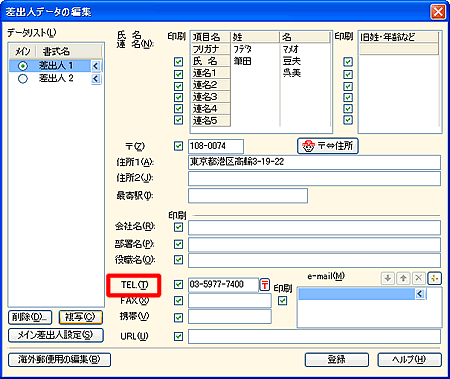This screenshot has width=450, height=379.
Task: Toggle e-mail 印刷 checkbox
Action: [283, 301]
